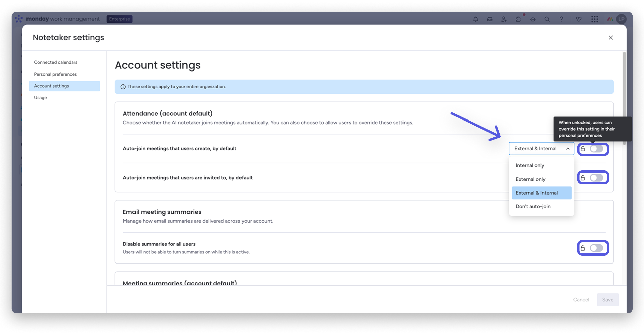Open the nine-dot apps grid icon
The height and width of the screenshot is (335, 644).
[595, 19]
